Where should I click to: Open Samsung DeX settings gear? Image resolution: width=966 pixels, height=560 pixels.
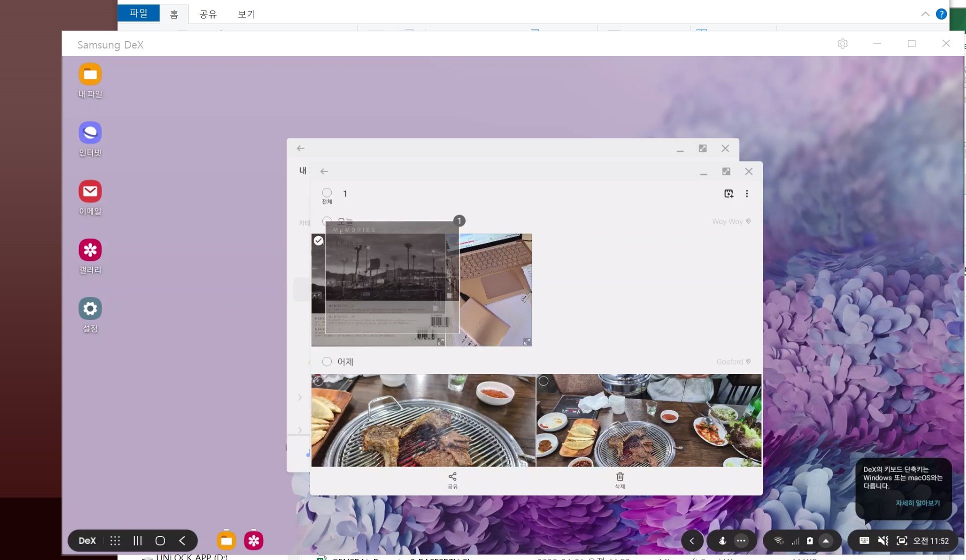[x=842, y=43]
